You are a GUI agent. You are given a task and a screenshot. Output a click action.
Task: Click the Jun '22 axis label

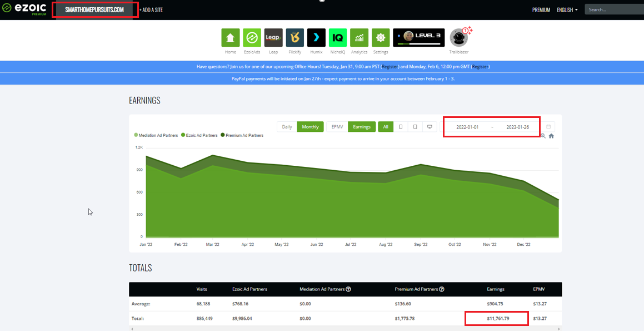316,245
